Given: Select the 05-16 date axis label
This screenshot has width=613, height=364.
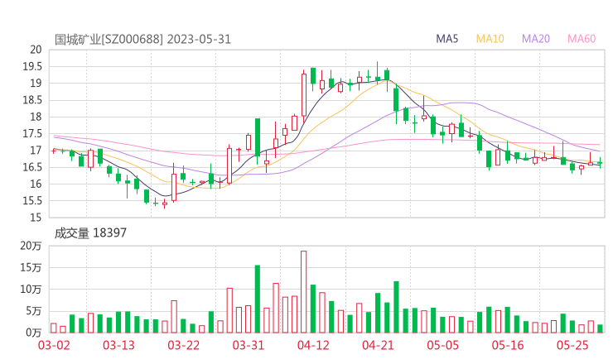Looking at the screenshot, I should pyautogui.click(x=508, y=345).
